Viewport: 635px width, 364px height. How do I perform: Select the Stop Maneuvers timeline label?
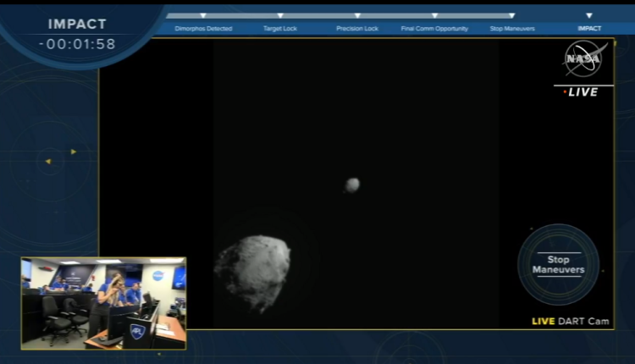pos(512,29)
